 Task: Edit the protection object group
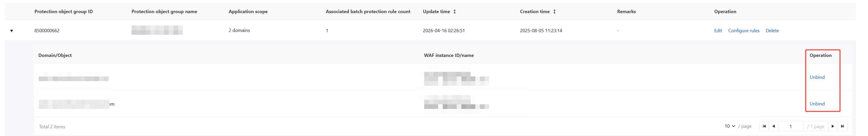718,31
